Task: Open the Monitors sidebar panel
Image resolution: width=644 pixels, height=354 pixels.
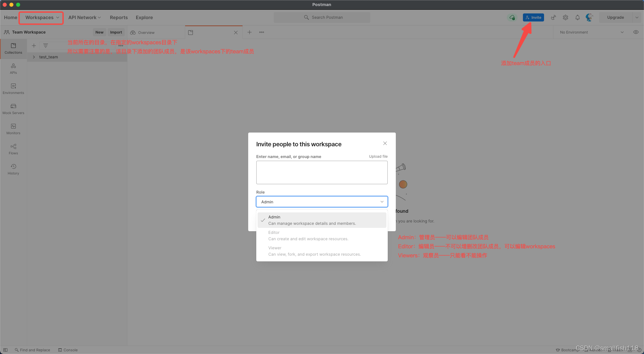Action: pyautogui.click(x=13, y=129)
